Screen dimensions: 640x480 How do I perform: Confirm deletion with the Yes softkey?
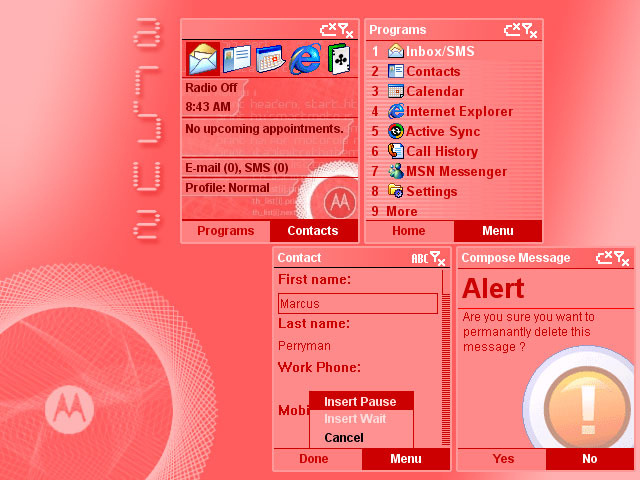pyautogui.click(x=503, y=459)
